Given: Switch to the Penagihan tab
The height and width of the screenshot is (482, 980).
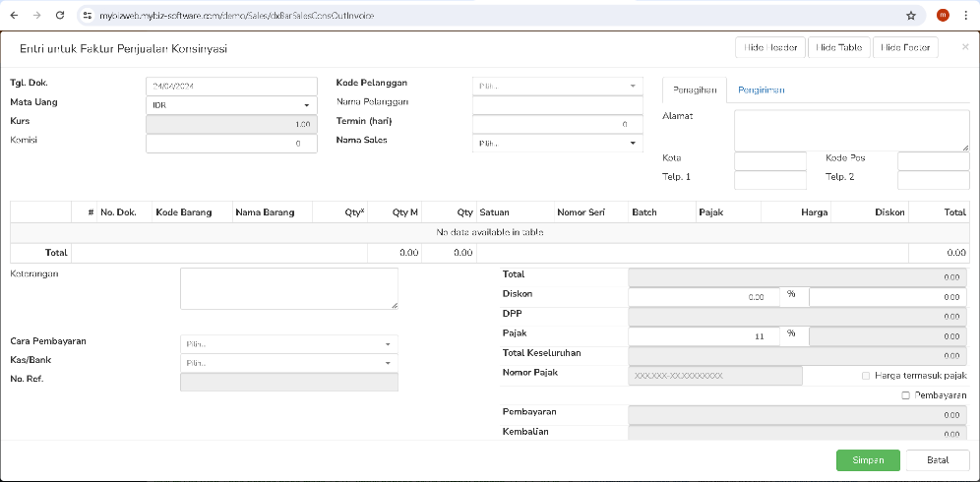Looking at the screenshot, I should pyautogui.click(x=695, y=90).
